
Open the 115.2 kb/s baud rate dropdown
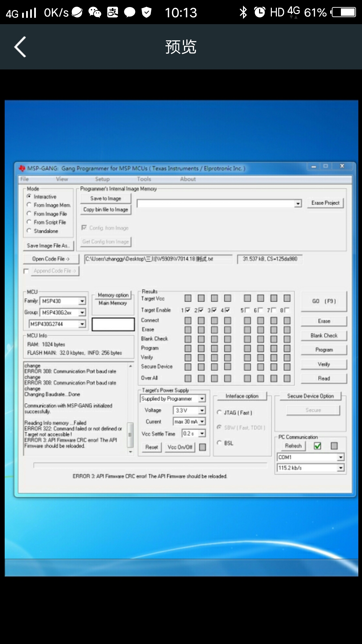341,468
